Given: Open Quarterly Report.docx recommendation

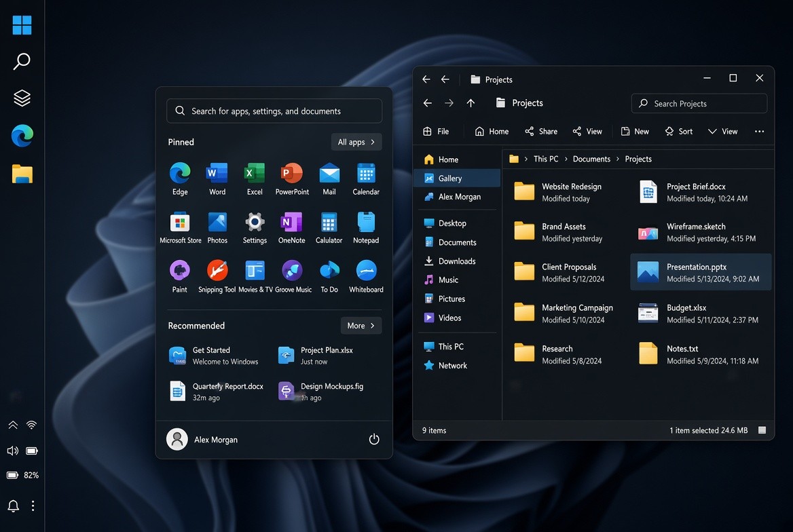Looking at the screenshot, I should pos(217,392).
